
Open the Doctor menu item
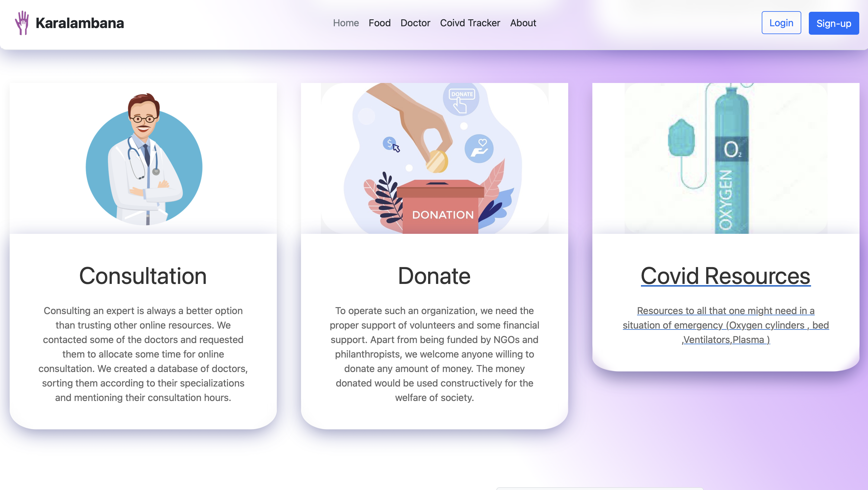[415, 23]
